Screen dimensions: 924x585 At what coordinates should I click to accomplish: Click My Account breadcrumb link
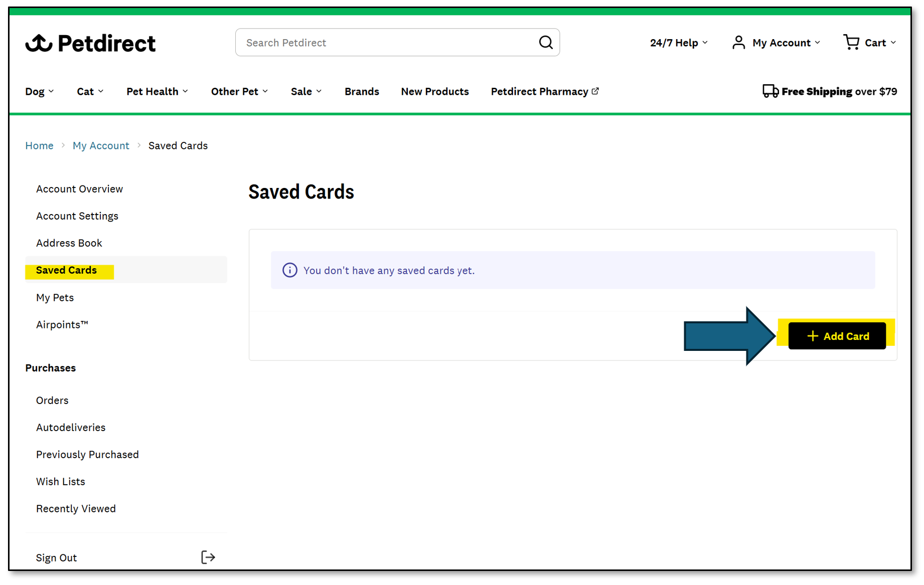pyautogui.click(x=101, y=145)
